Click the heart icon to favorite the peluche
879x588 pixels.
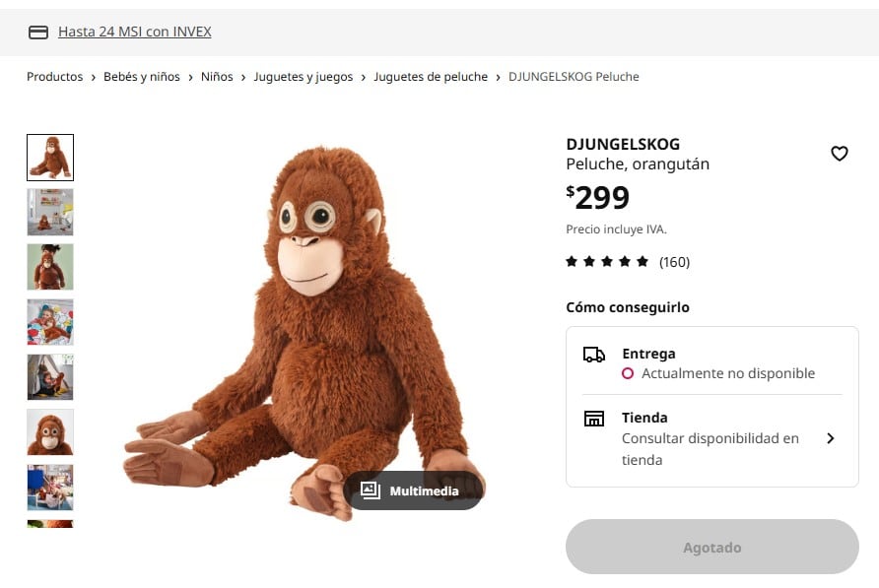(840, 154)
